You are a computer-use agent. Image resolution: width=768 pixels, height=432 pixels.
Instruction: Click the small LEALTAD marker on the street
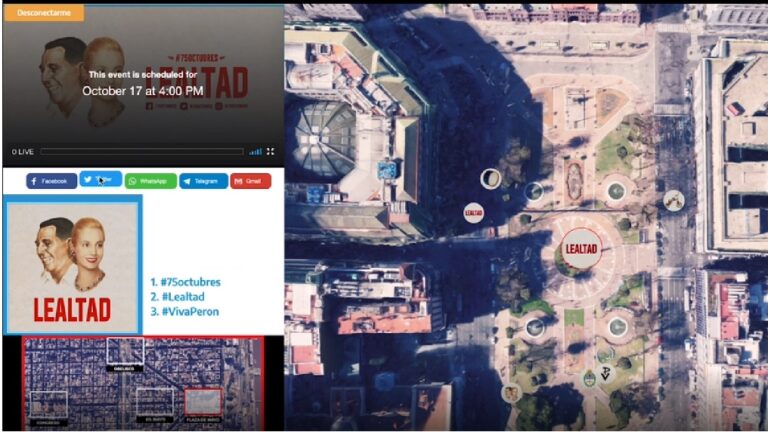(x=474, y=212)
